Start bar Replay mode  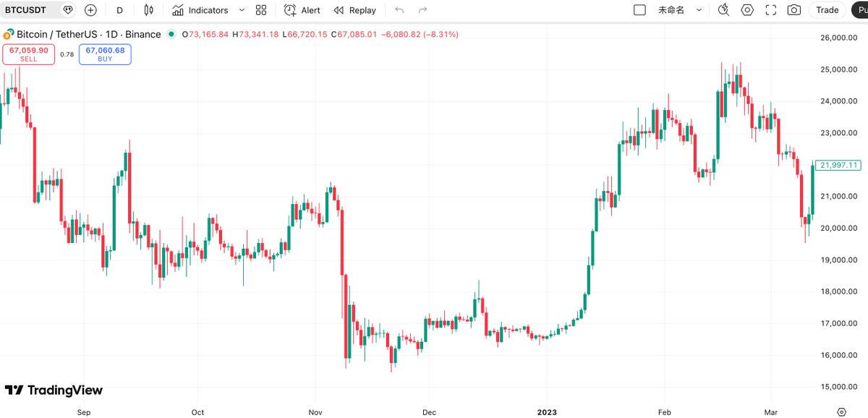[354, 10]
